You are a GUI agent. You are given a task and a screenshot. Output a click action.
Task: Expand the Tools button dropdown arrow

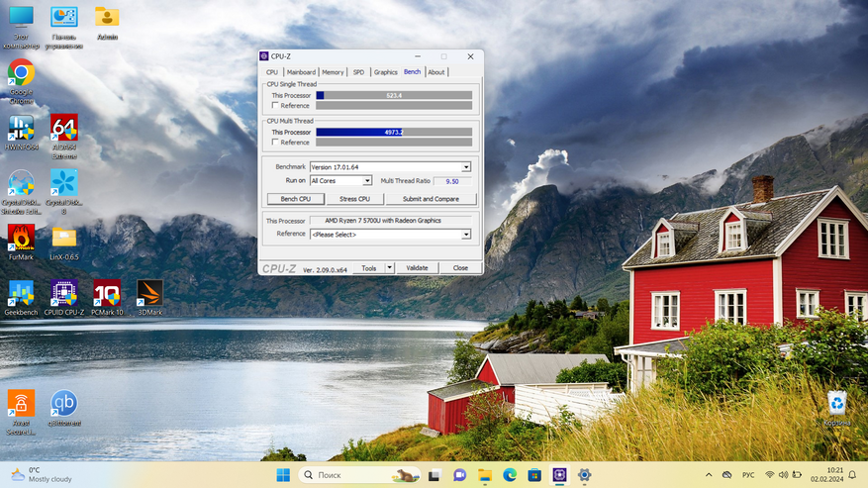(x=390, y=268)
